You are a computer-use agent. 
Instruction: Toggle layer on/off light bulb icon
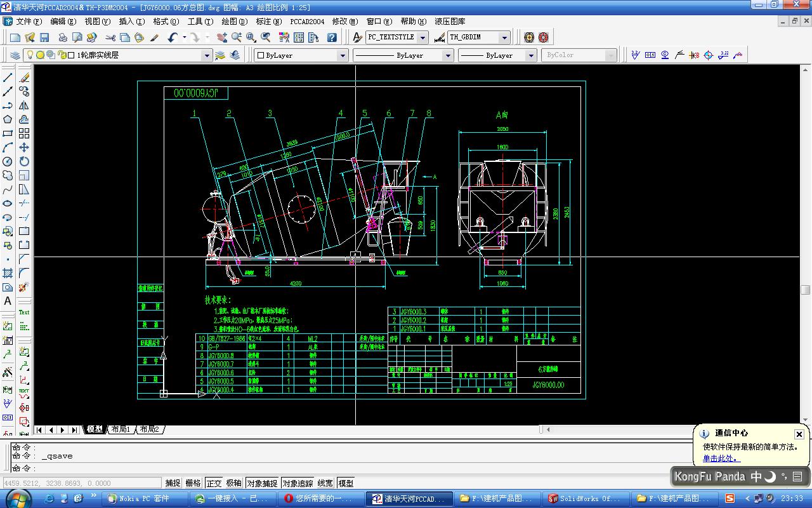(29, 55)
